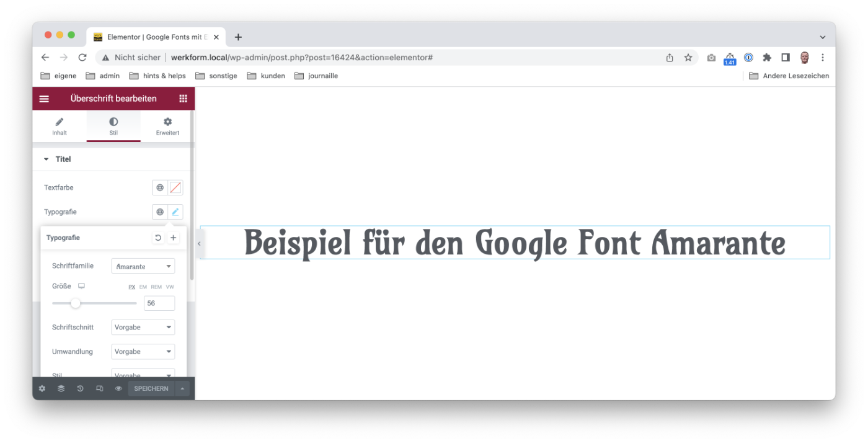868x443 pixels.
Task: Reset typography settings with the undo arrow
Action: pos(158,238)
